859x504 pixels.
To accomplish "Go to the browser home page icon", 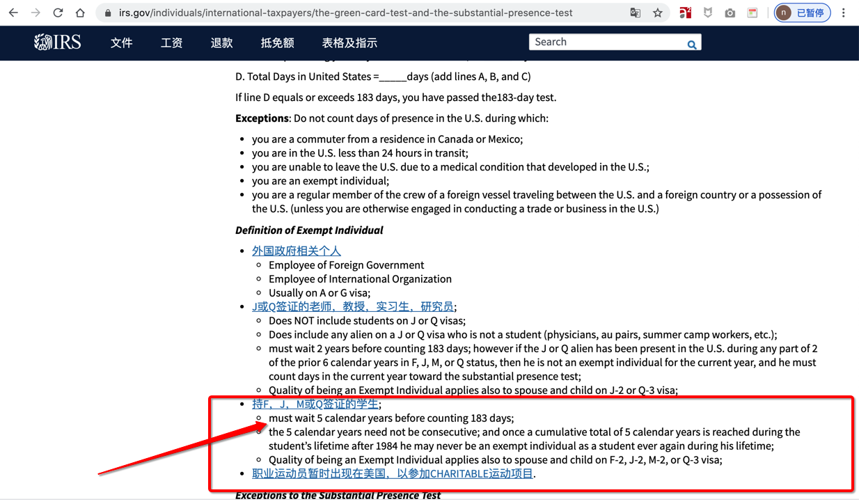I will pyautogui.click(x=80, y=13).
